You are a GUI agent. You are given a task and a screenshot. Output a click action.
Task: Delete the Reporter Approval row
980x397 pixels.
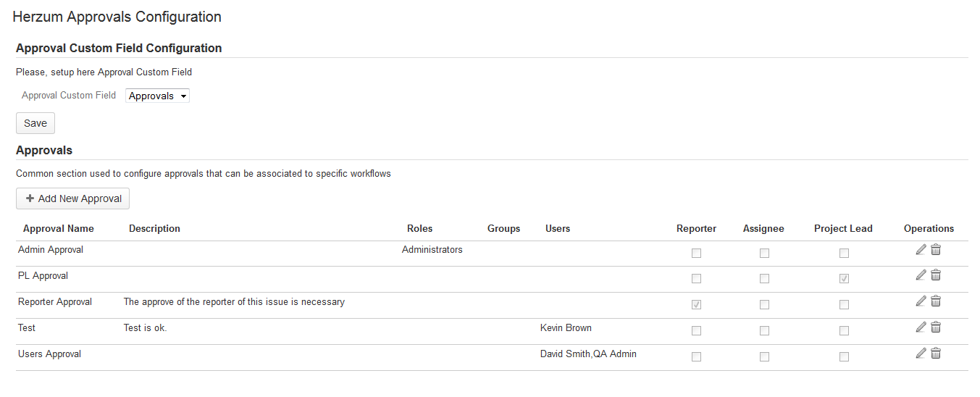(936, 301)
